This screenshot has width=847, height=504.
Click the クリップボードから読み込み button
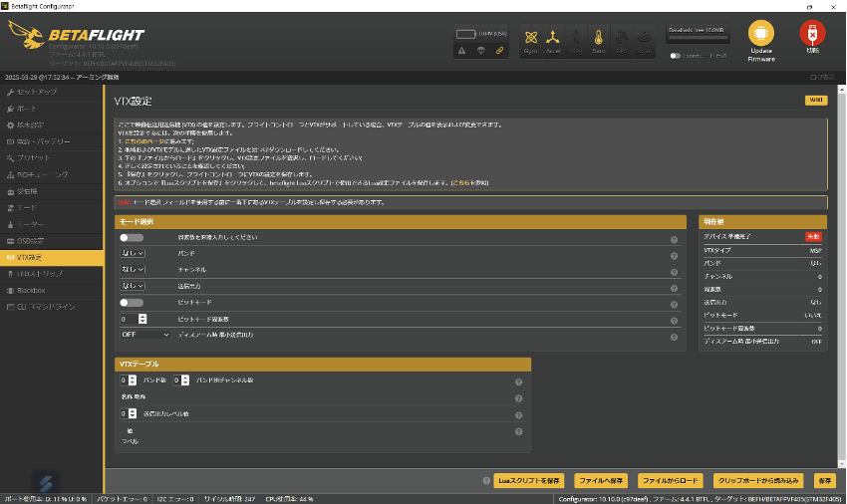758,481
